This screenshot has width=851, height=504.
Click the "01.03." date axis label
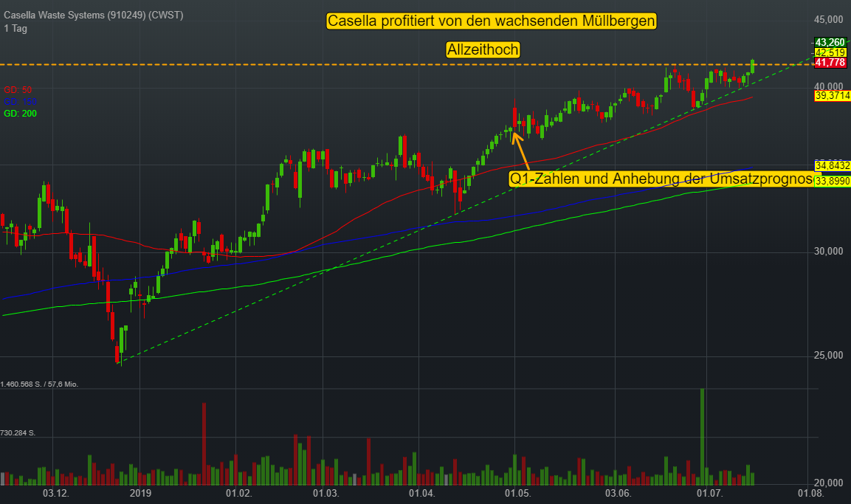(x=325, y=493)
